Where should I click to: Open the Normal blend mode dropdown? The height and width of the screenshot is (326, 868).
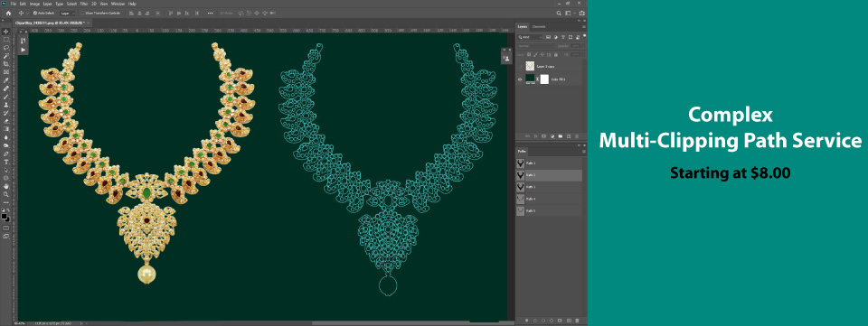[536, 46]
